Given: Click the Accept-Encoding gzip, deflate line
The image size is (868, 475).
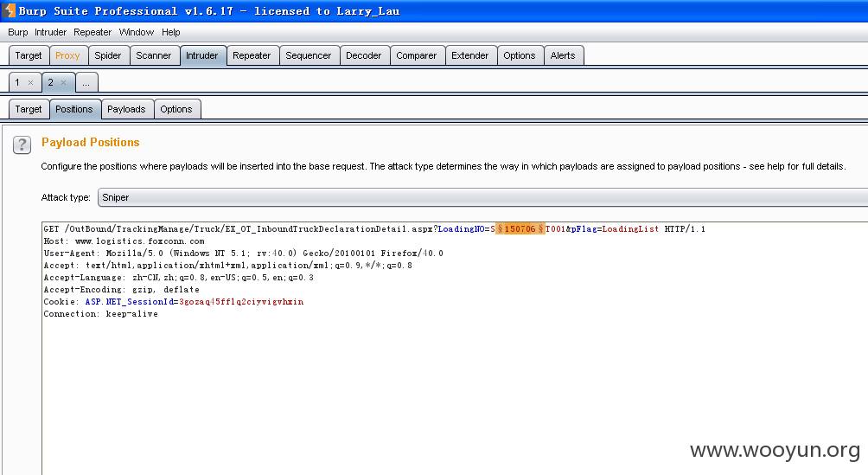Looking at the screenshot, I should click(x=121, y=289).
